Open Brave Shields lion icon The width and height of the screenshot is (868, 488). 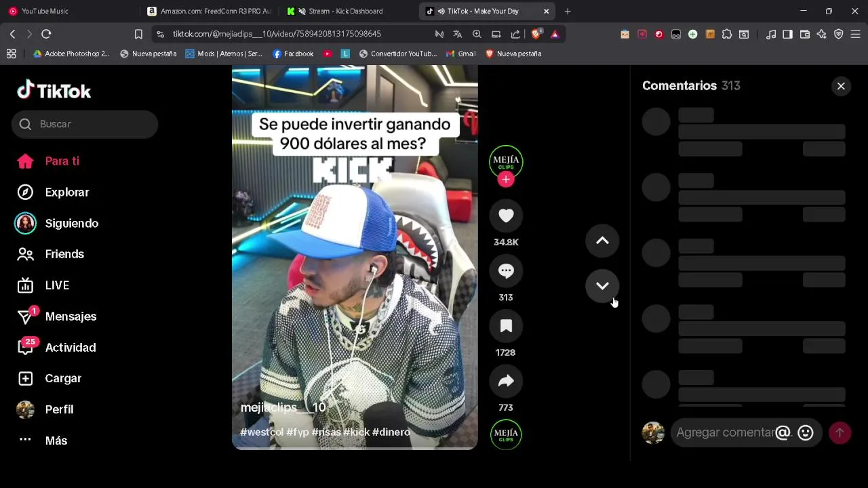coord(536,34)
